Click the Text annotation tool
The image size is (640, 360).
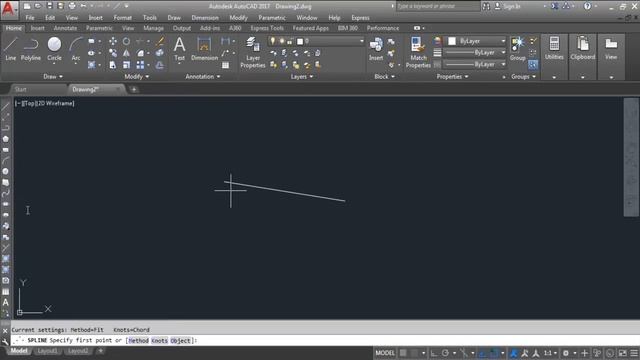pos(180,49)
